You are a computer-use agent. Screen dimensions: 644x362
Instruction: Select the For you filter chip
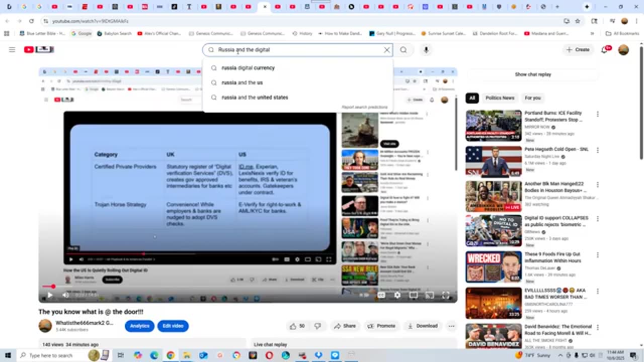click(533, 98)
